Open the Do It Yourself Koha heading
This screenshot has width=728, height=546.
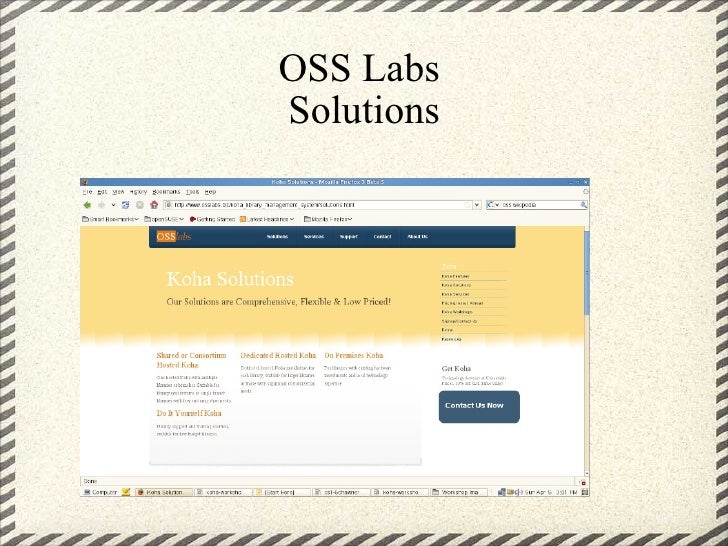[x=189, y=413]
